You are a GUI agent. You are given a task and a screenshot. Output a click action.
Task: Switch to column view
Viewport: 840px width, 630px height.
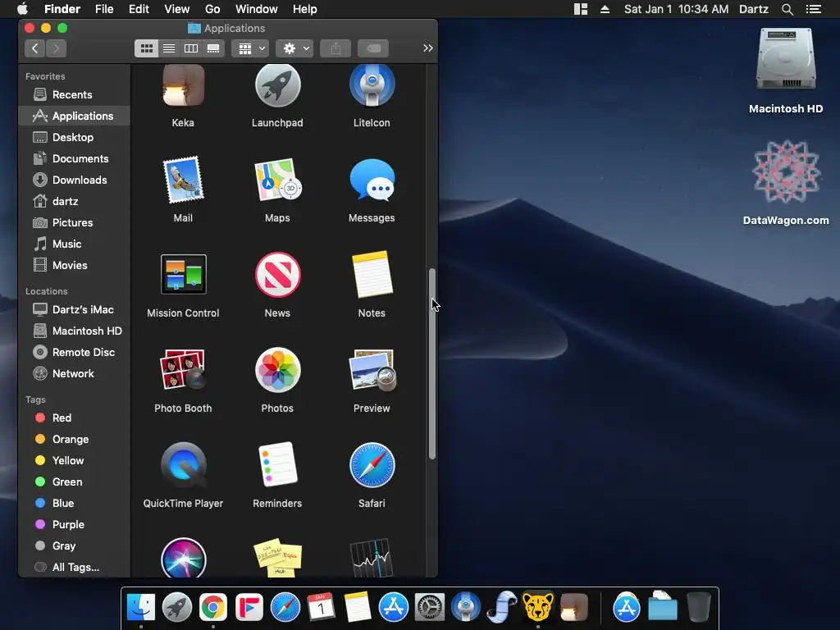pos(190,48)
